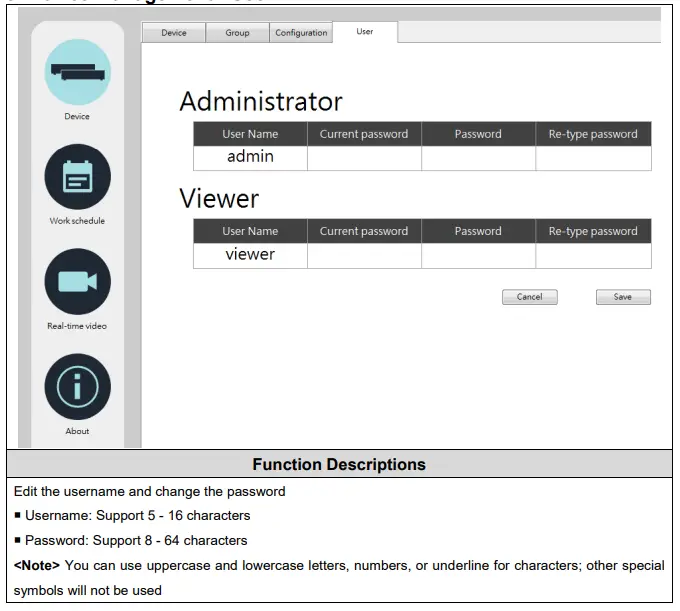Select the User tab

coord(365,32)
